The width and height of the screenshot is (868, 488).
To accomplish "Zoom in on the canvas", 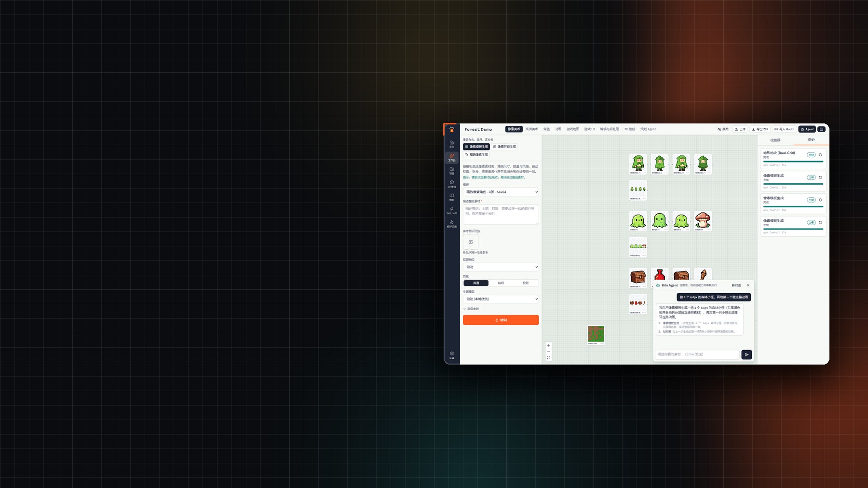I will [x=549, y=345].
